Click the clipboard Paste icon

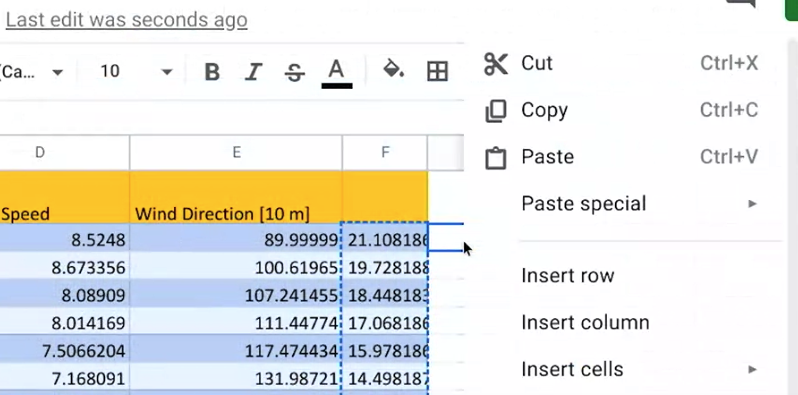pyautogui.click(x=495, y=158)
